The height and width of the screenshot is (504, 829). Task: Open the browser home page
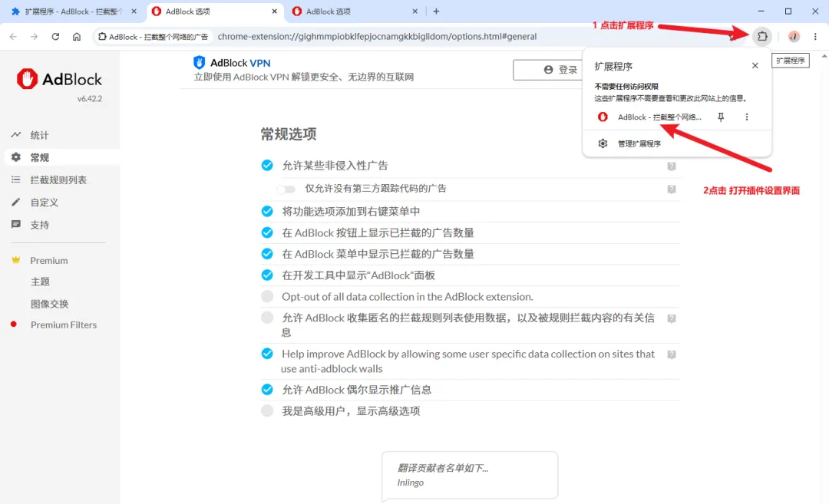click(77, 37)
